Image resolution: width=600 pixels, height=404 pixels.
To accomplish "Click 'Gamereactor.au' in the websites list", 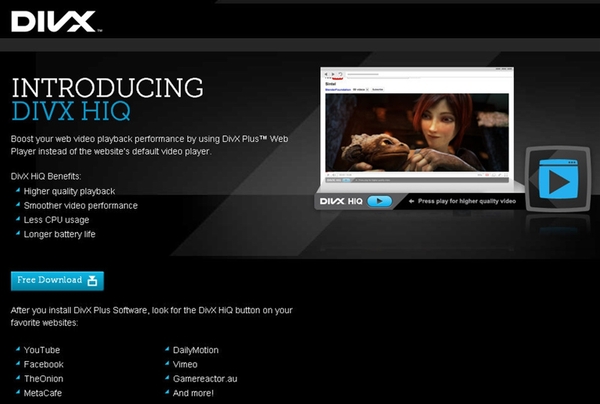I will point(205,379).
